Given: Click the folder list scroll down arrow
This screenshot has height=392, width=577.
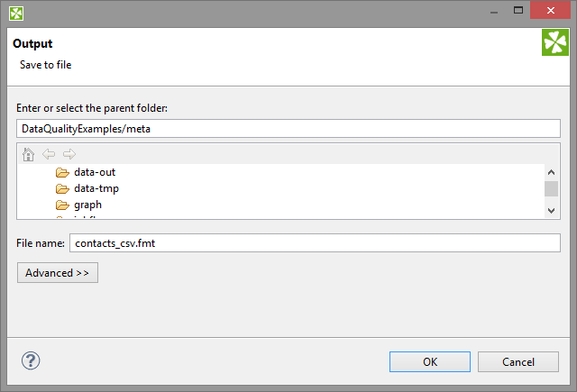Looking at the screenshot, I should [552, 210].
